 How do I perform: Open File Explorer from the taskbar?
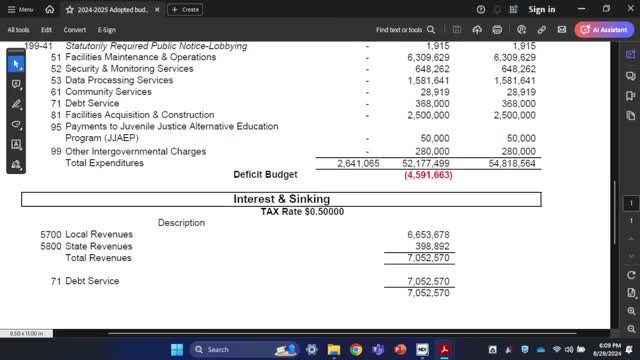coord(334,350)
